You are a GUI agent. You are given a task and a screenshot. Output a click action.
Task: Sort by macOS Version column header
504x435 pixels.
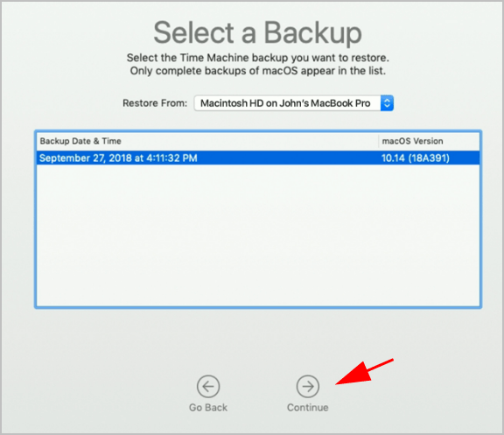pyautogui.click(x=412, y=141)
